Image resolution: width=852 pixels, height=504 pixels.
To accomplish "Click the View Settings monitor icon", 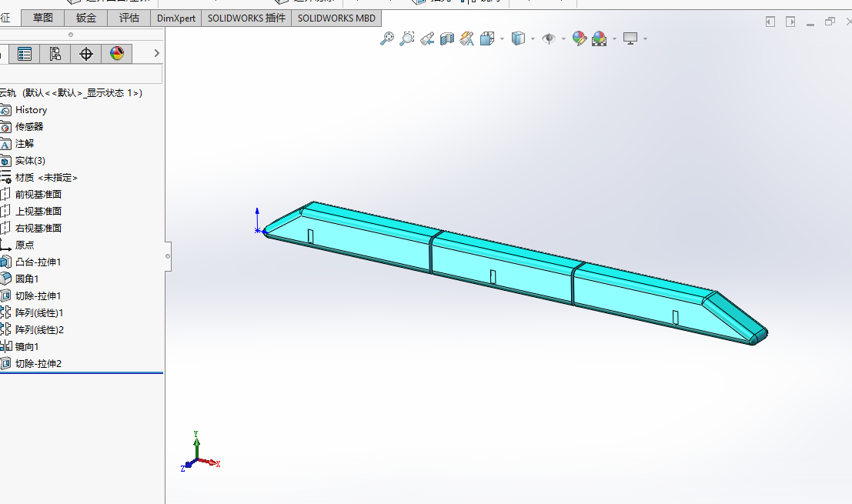I will click(x=630, y=38).
